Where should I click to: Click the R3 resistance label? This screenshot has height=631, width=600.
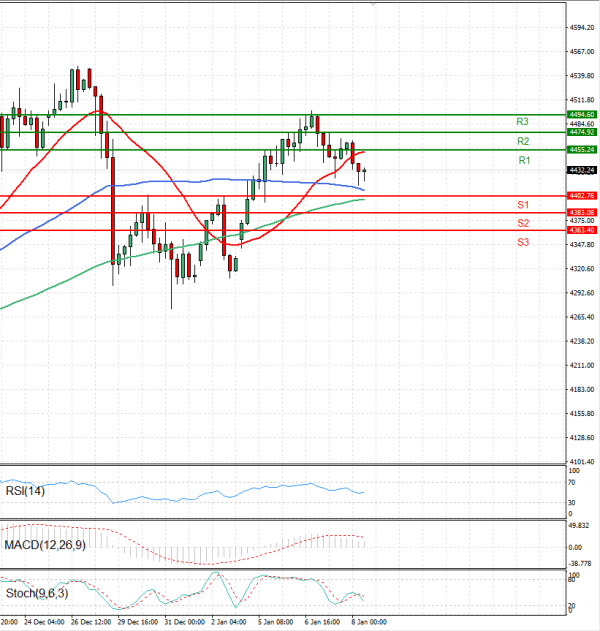click(522, 121)
